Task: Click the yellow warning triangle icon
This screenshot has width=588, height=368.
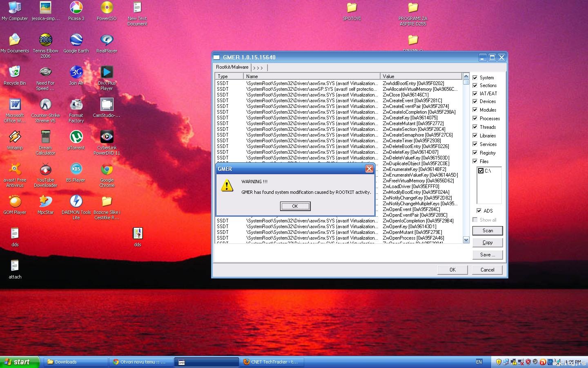Action: [227, 186]
